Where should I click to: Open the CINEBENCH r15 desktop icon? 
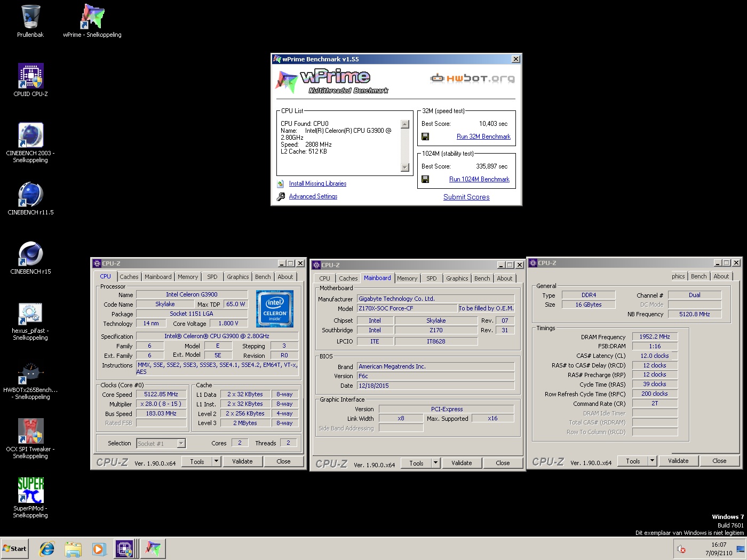(x=30, y=253)
